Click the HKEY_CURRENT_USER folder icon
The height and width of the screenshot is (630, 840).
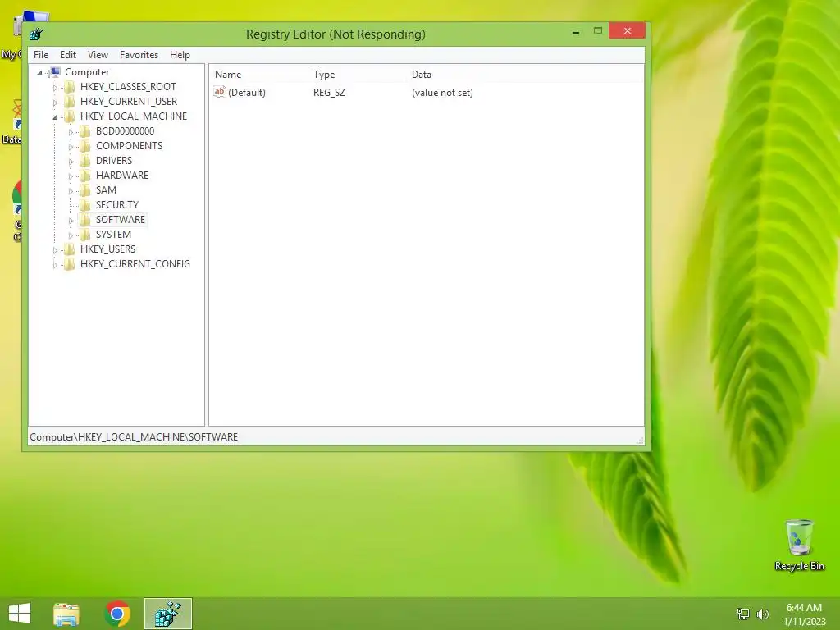coord(70,101)
